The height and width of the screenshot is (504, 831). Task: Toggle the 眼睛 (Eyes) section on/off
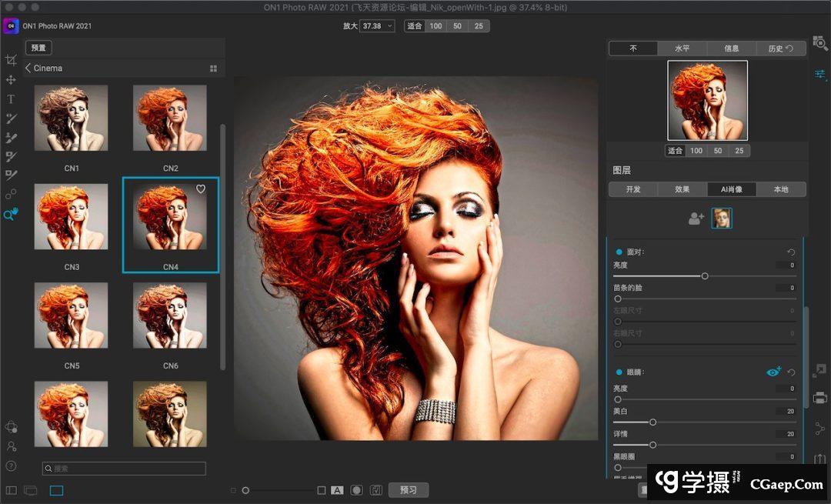(x=619, y=372)
